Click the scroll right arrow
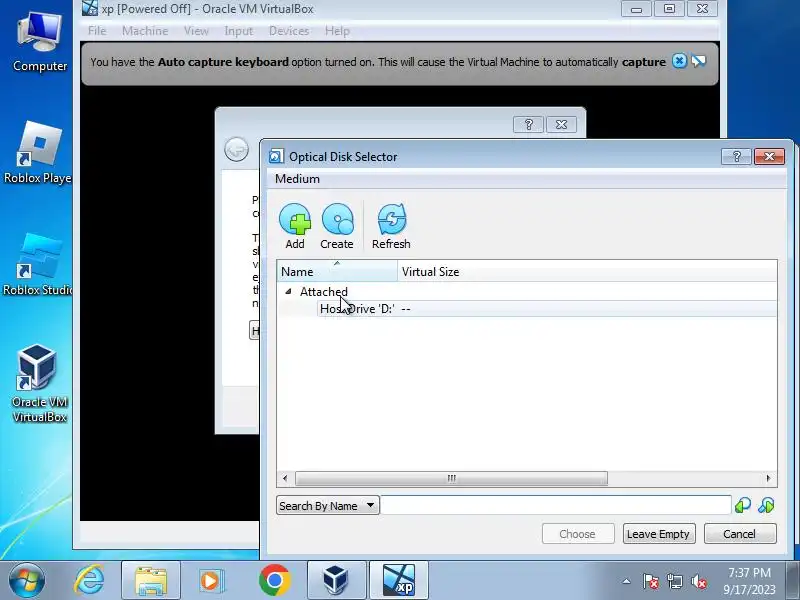 [x=768, y=479]
